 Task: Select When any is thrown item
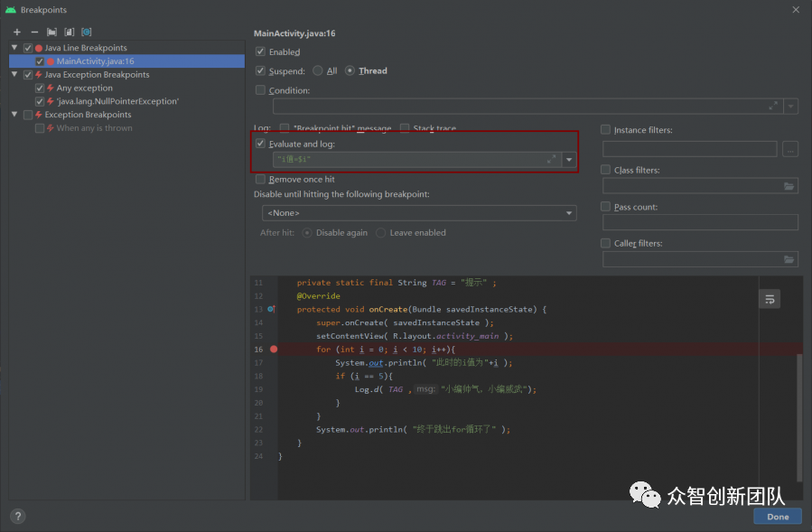click(x=94, y=128)
